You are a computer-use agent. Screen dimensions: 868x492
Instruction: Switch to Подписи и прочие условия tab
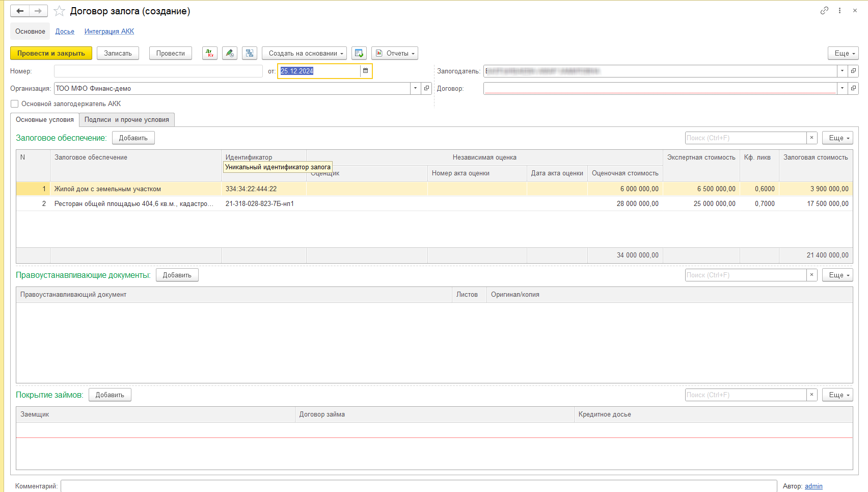(x=127, y=119)
